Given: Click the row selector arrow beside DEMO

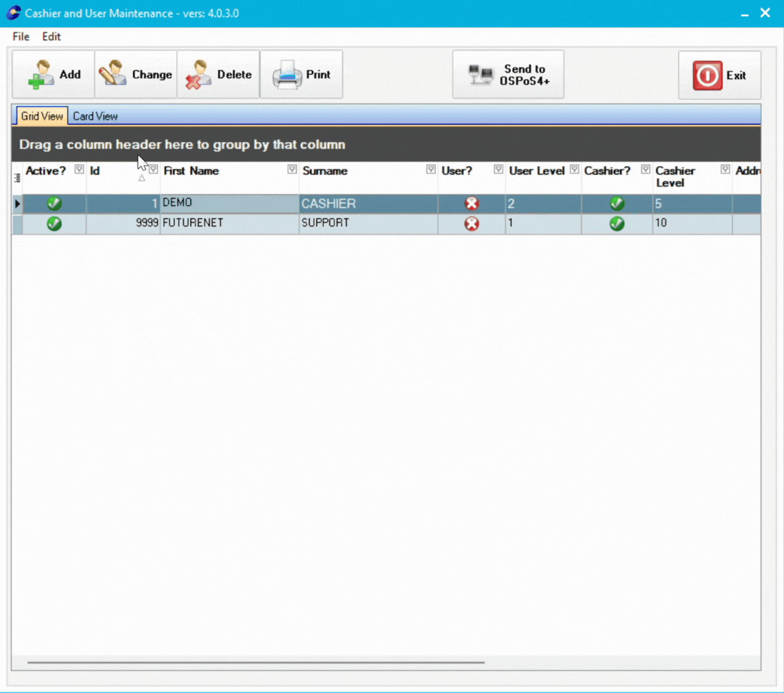Looking at the screenshot, I should click(17, 203).
